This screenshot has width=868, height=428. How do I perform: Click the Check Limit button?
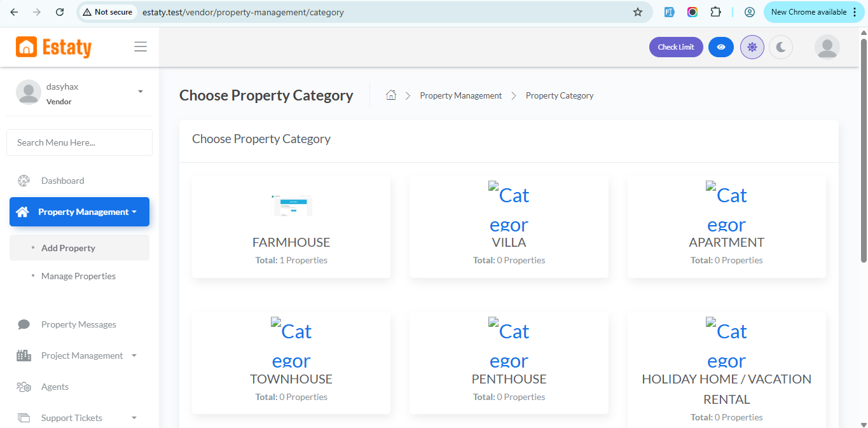pyautogui.click(x=676, y=47)
